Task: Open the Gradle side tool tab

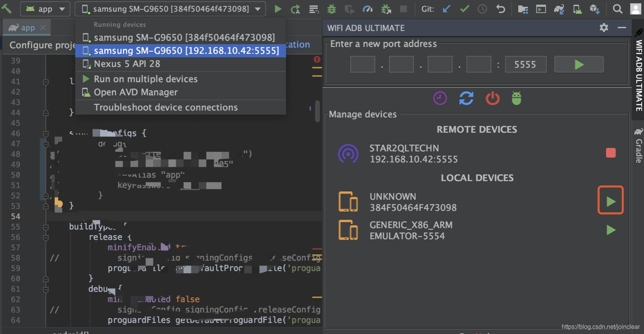Action: (x=639, y=146)
